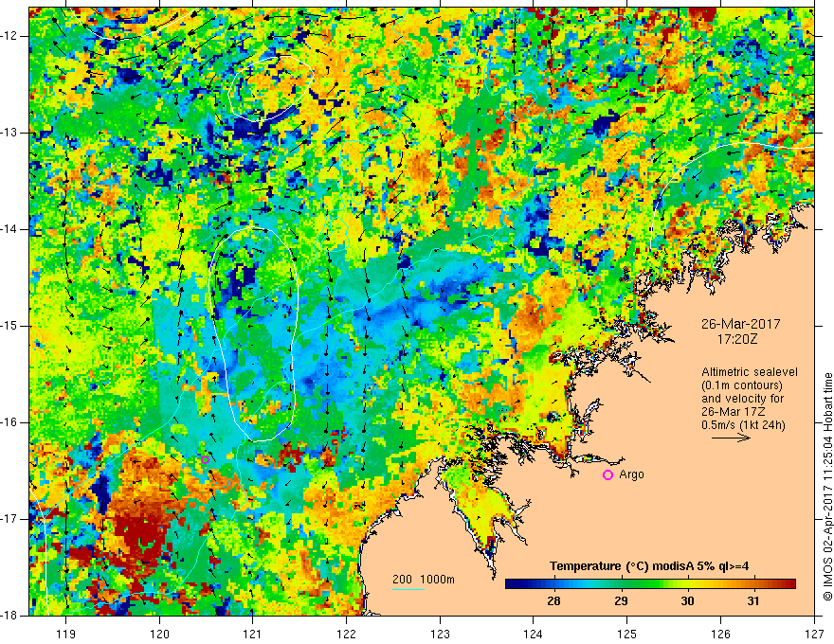This screenshot has width=834, height=644.
Task: Click the '200 1000m' isobath label
Action: tap(424, 580)
